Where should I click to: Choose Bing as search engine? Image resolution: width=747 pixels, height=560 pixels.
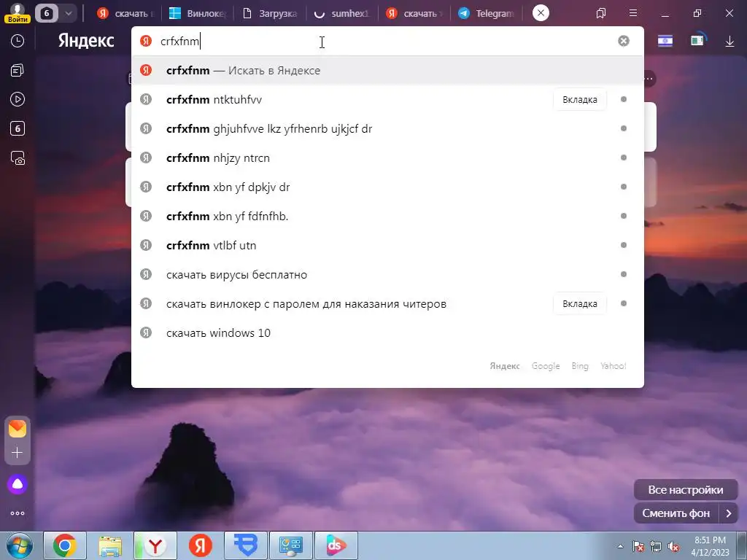coord(580,366)
